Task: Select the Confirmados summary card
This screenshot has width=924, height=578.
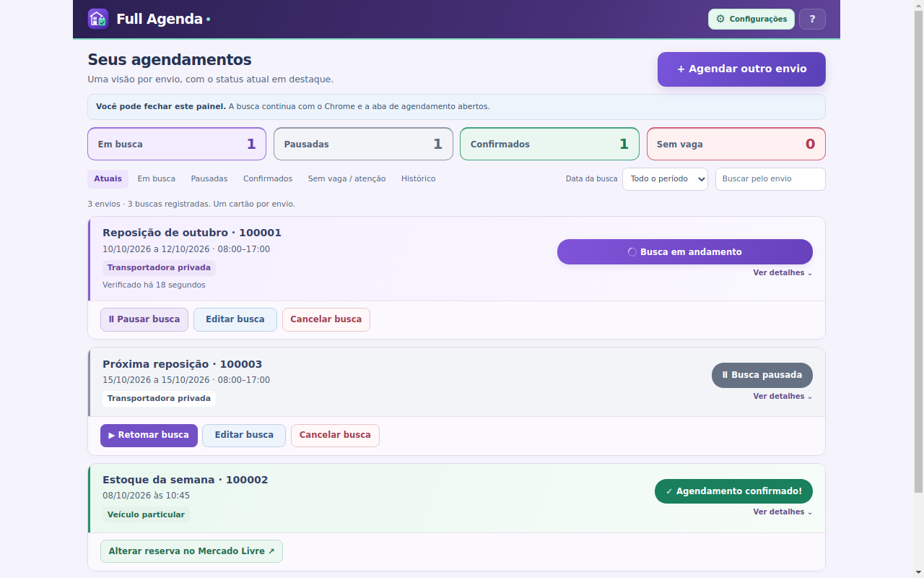Action: tap(549, 144)
